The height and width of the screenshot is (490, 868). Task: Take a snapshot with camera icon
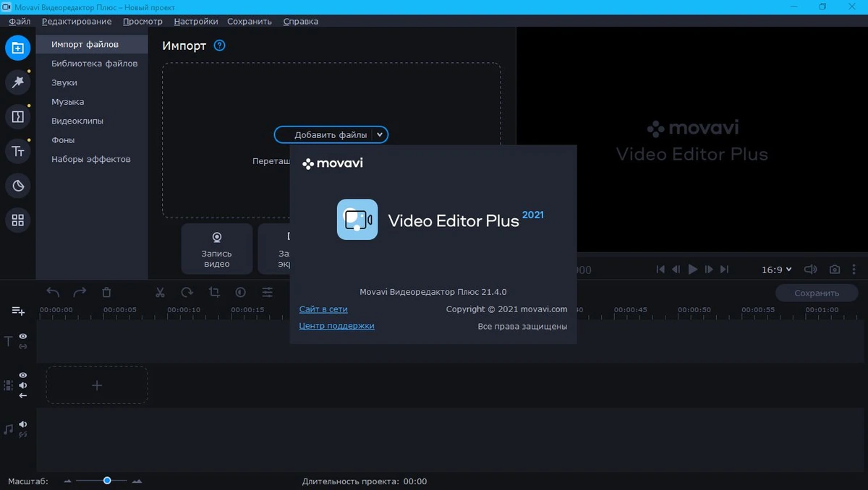pos(835,270)
